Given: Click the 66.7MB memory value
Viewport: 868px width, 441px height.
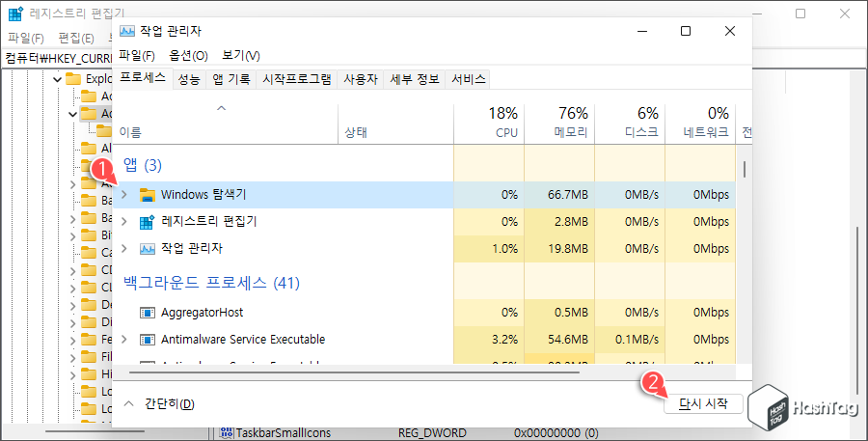Looking at the screenshot, I should click(568, 195).
